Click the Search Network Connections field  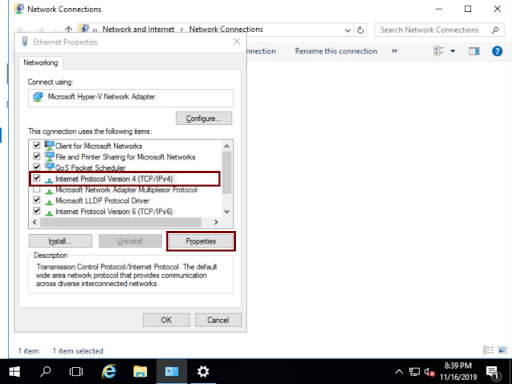[x=435, y=30]
